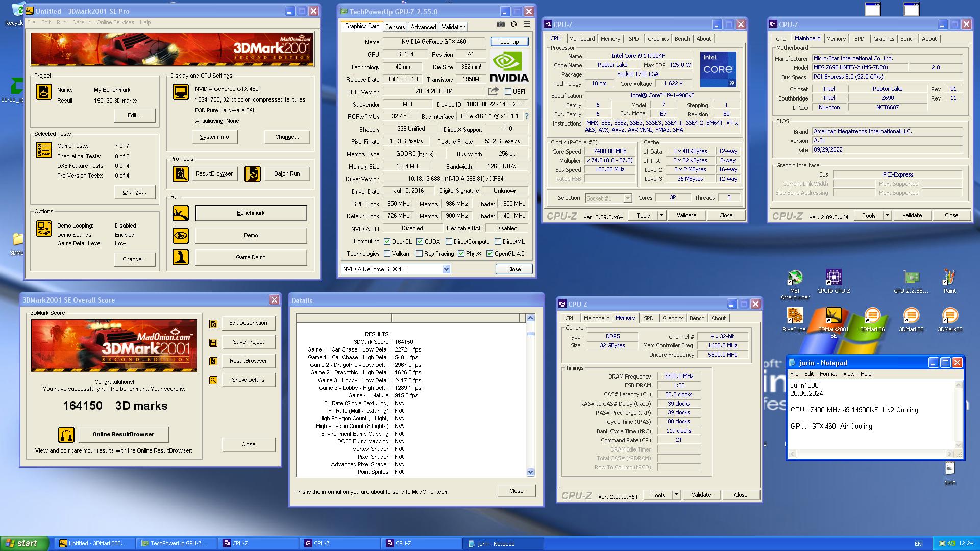Viewport: 980px width, 551px height.
Task: Close the Details dialog via Close button
Action: click(516, 491)
